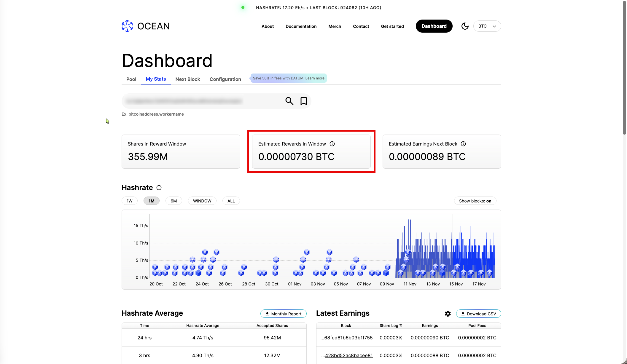This screenshot has height=364, width=627.
Task: Click Learn more DATUM link
Action: (315, 78)
